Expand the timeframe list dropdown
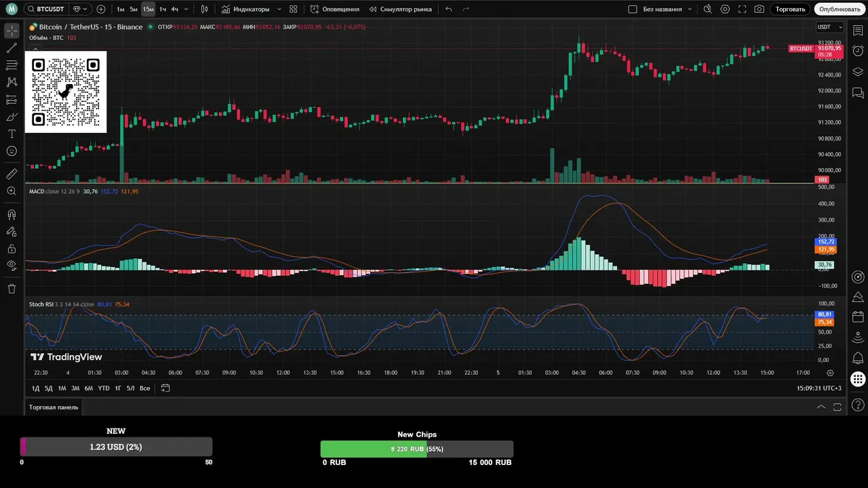868x488 pixels. [x=186, y=9]
